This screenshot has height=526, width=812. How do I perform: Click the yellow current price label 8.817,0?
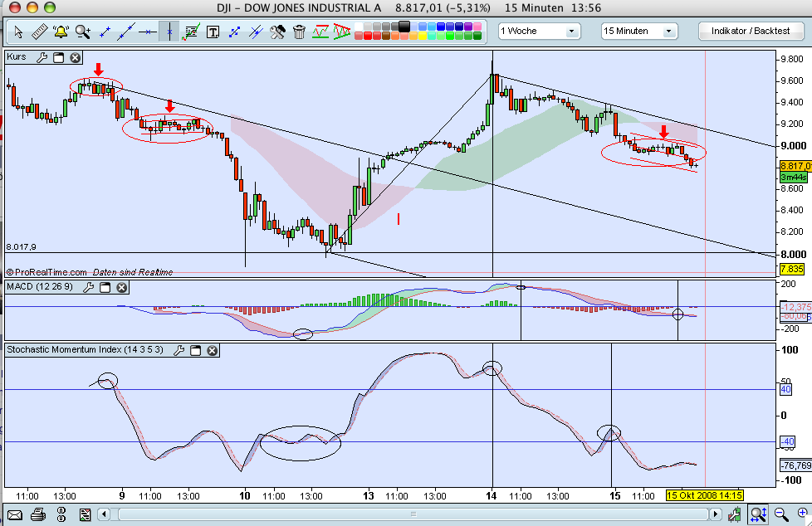(x=795, y=166)
